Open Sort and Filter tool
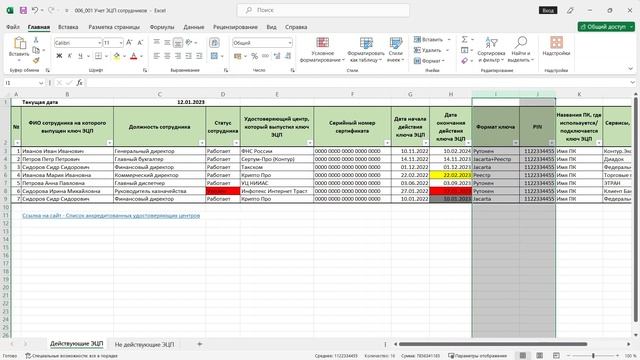 pyautogui.click(x=491, y=49)
